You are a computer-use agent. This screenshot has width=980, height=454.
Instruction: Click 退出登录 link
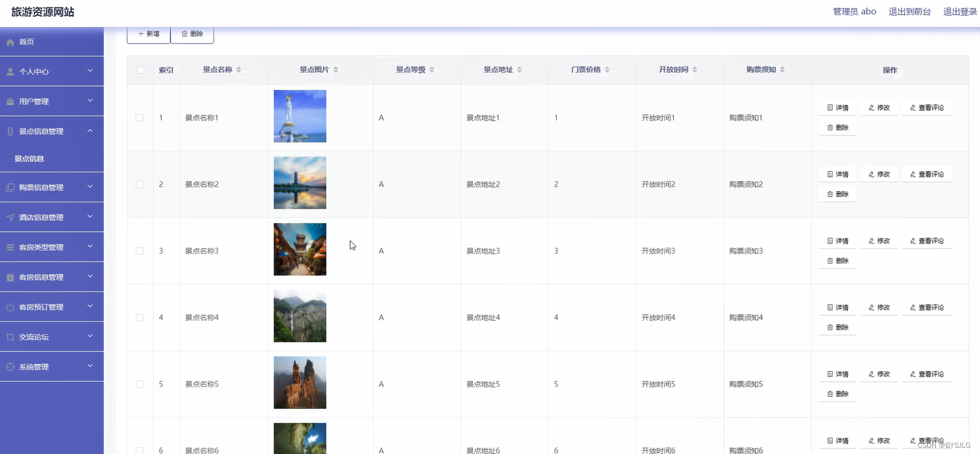pyautogui.click(x=960, y=12)
